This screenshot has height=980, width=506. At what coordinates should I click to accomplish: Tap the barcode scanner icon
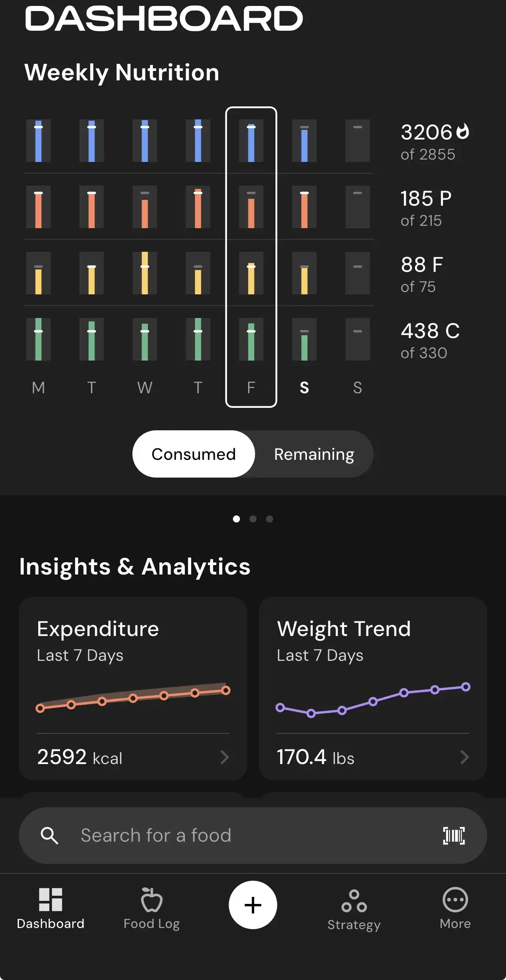[x=454, y=835]
